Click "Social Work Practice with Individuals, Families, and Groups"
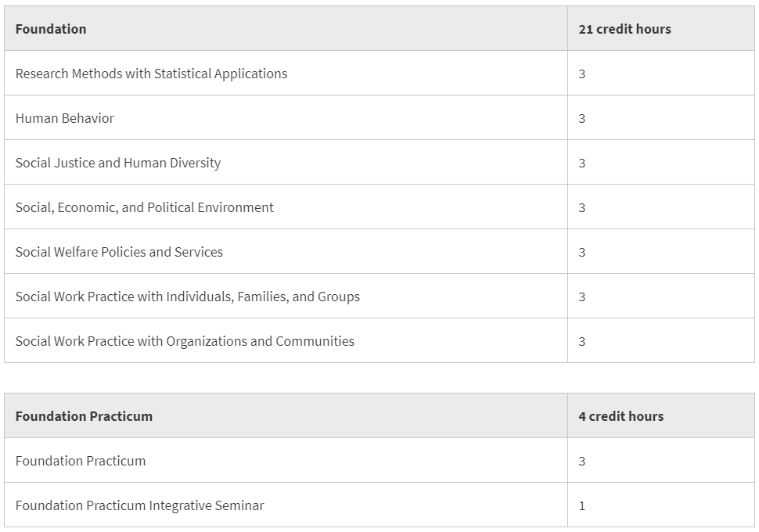The height and width of the screenshot is (532, 759). point(188,297)
